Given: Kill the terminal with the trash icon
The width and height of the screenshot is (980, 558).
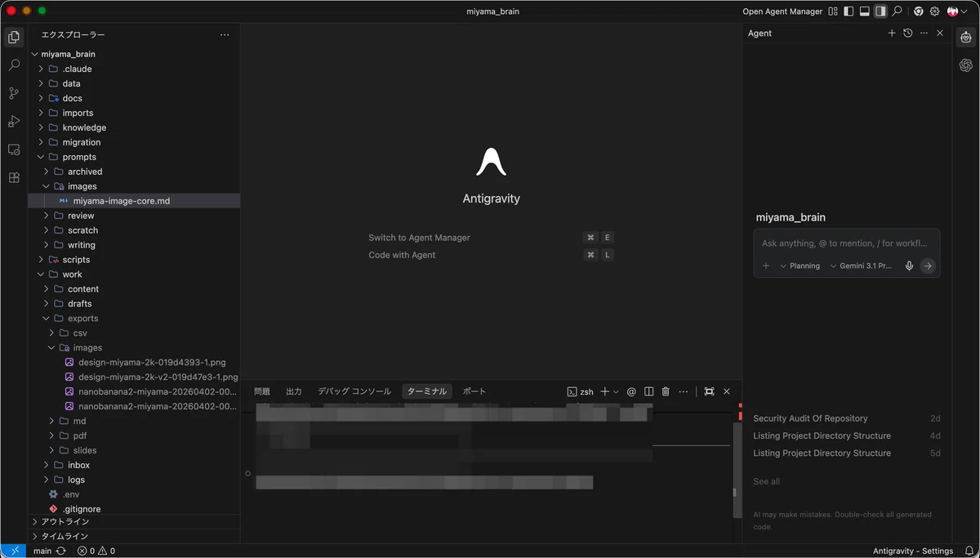Looking at the screenshot, I should click(x=666, y=392).
